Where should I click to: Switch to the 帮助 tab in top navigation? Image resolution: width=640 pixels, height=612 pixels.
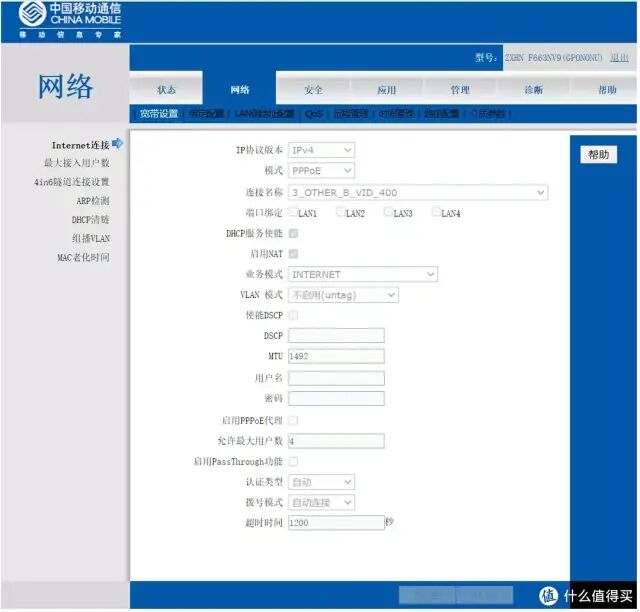tap(607, 89)
